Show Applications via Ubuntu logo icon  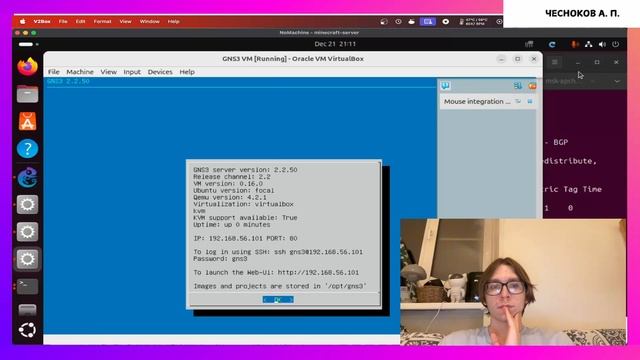tap(27, 330)
